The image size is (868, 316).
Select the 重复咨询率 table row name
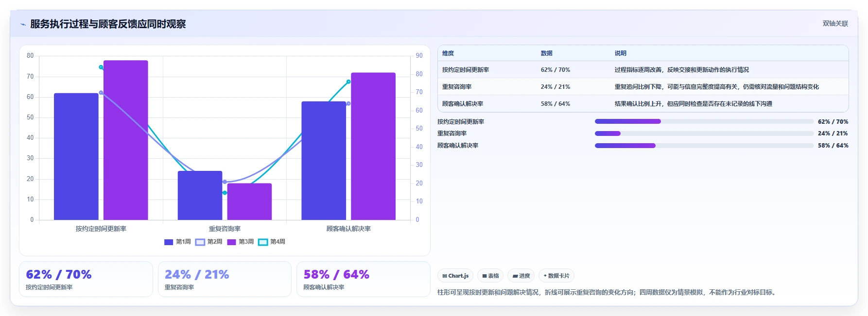pos(457,87)
